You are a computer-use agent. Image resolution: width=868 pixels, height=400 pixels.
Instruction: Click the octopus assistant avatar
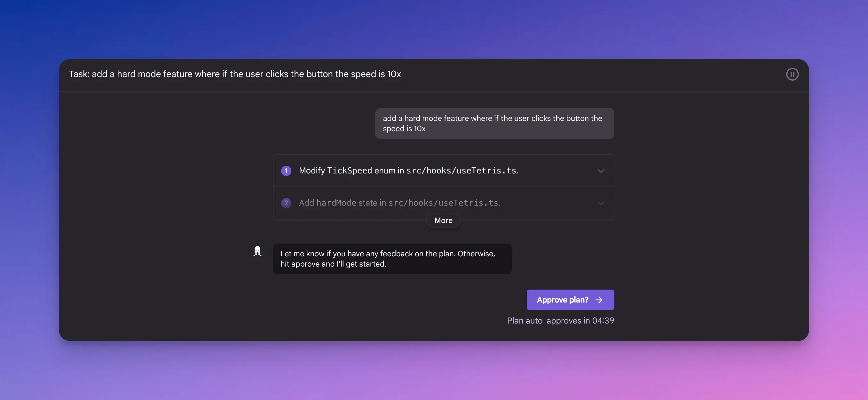point(258,252)
